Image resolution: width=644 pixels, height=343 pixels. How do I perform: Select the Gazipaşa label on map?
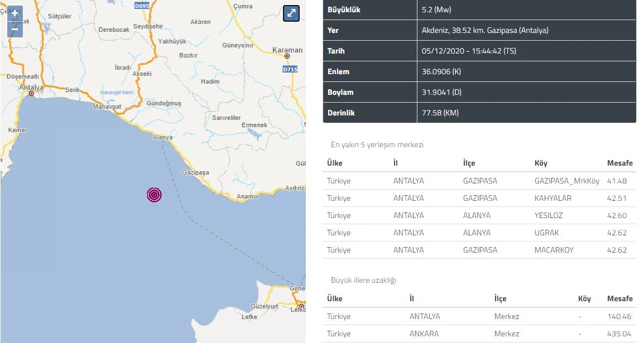click(x=195, y=172)
